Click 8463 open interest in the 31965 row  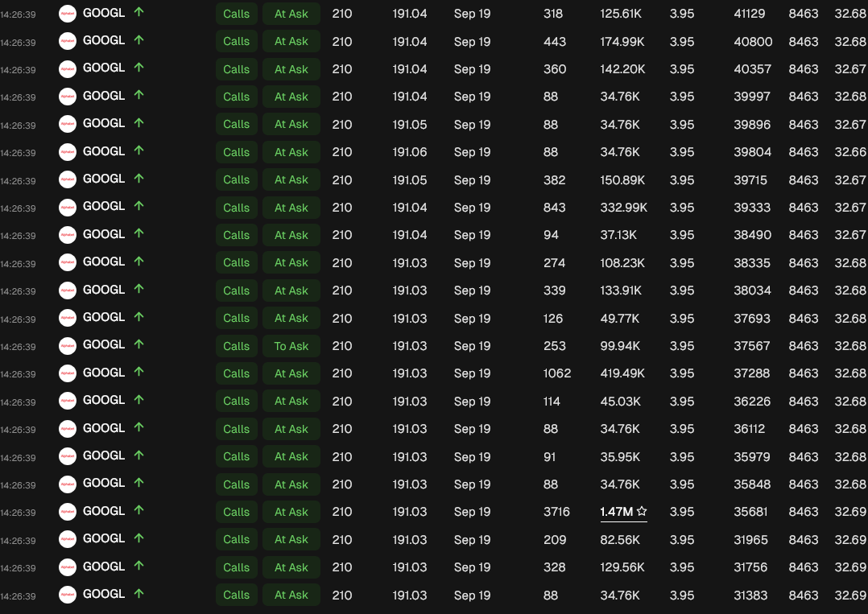click(804, 539)
